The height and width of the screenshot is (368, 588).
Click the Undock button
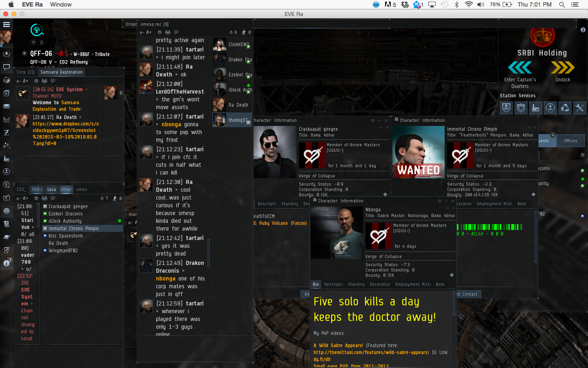563,71
